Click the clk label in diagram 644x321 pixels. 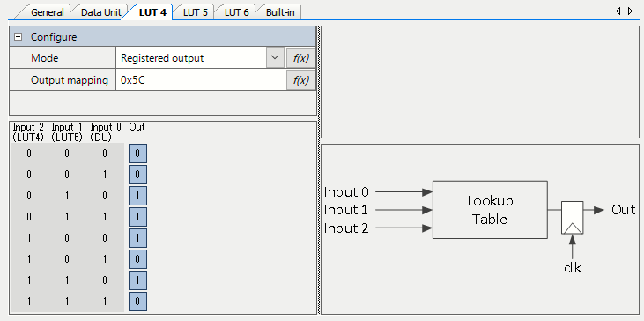[x=573, y=268]
